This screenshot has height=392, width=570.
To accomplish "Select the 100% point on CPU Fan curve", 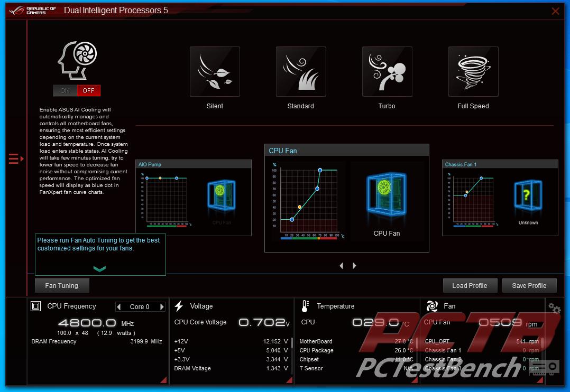I will click(320, 170).
